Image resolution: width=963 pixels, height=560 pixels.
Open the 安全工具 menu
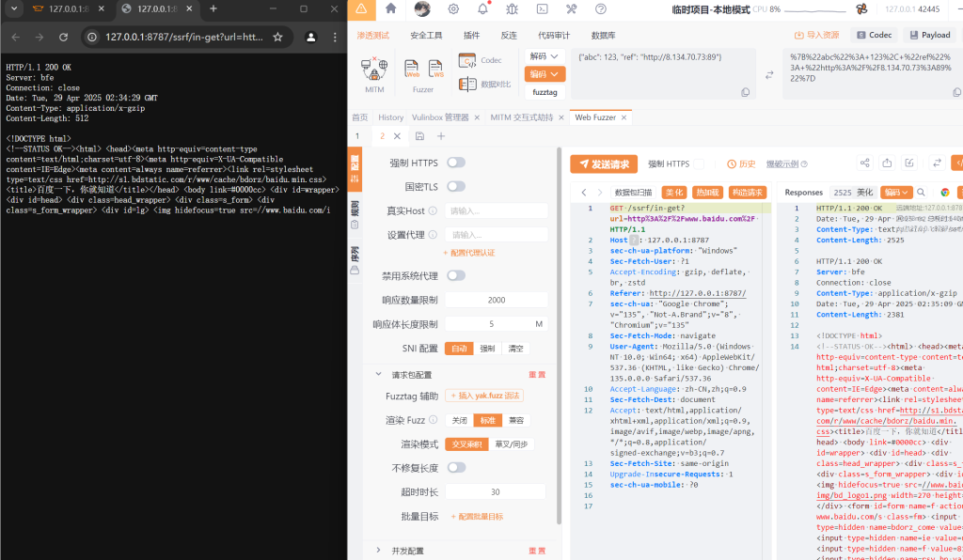click(426, 35)
